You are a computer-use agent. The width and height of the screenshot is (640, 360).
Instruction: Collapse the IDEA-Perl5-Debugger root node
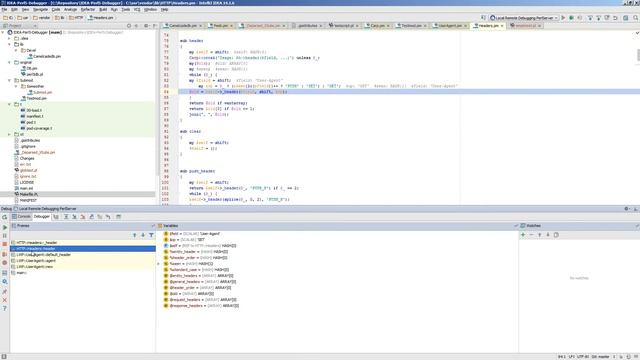(x=3, y=32)
